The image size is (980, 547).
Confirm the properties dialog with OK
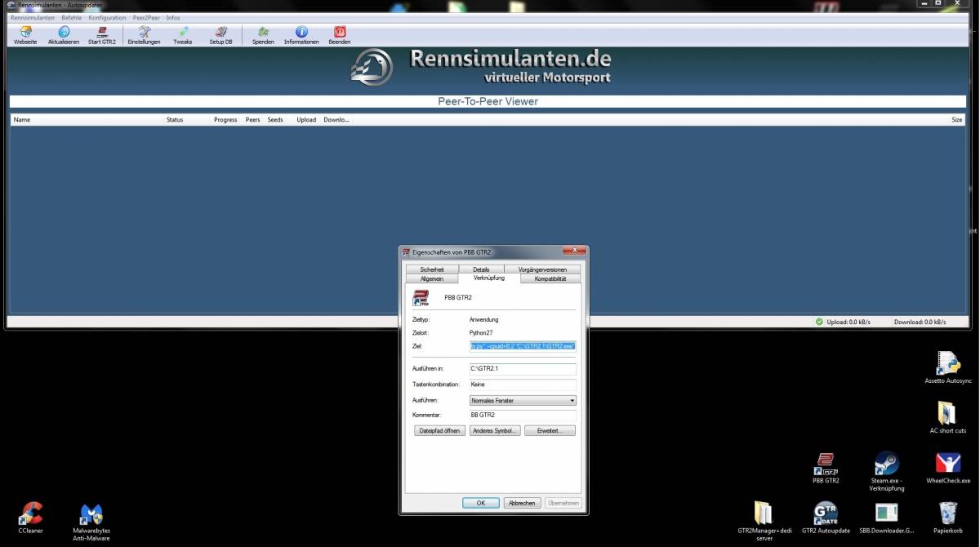[481, 503]
